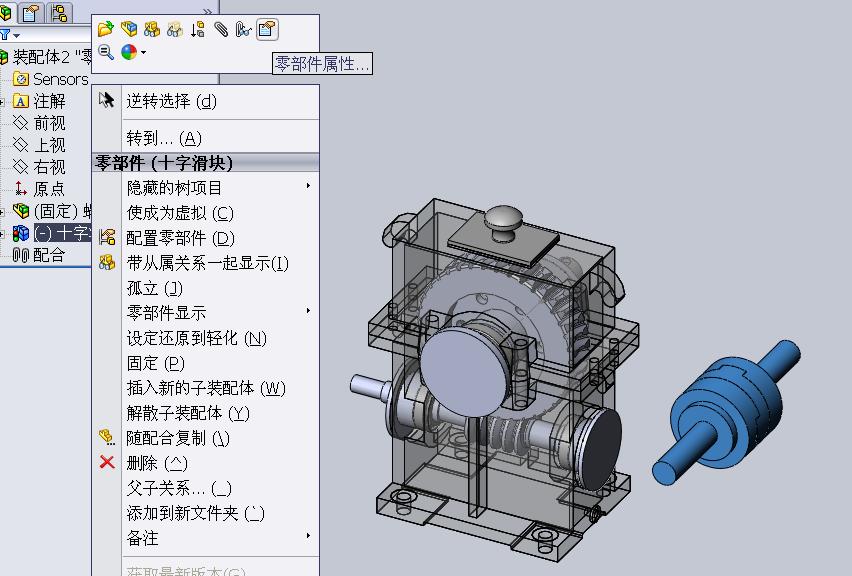This screenshot has height=576, width=852.
Task: Switch to the PropertyManager tab
Action: 31,12
